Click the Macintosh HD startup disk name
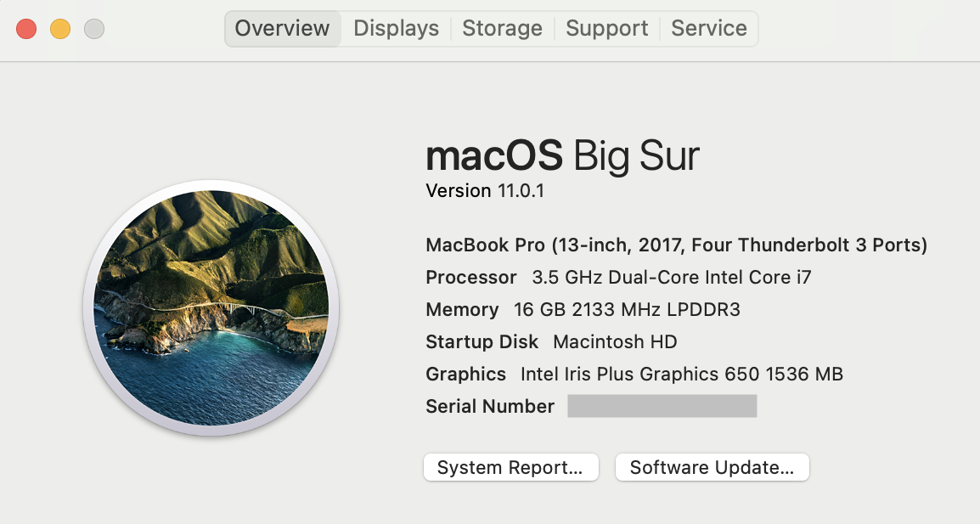This screenshot has width=980, height=524. point(615,342)
